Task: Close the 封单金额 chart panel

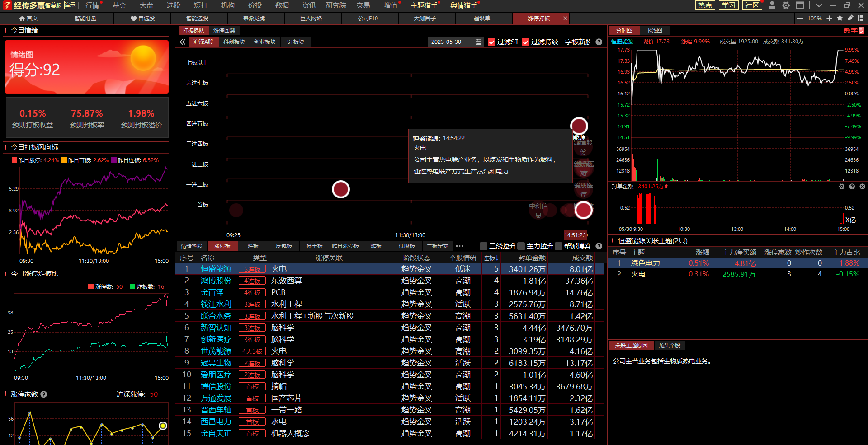Action: 862,187
